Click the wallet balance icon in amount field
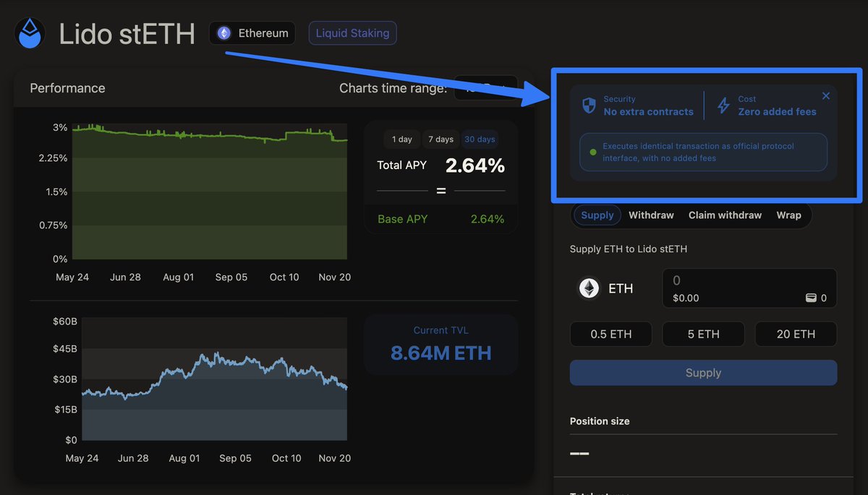868x495 pixels. pyautogui.click(x=812, y=298)
